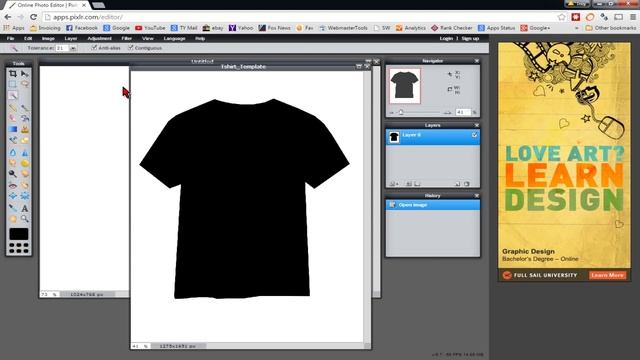Select the Zoom magnifier tool

tap(25, 219)
